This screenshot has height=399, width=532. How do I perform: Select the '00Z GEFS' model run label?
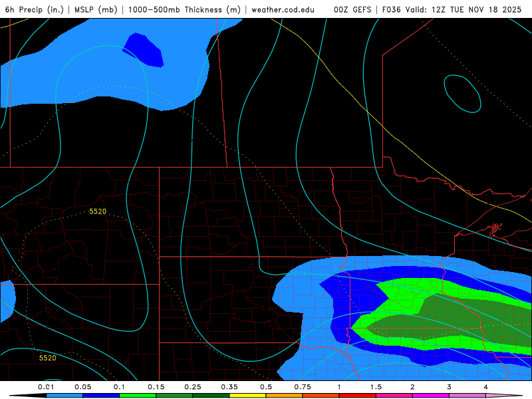[x=352, y=9]
